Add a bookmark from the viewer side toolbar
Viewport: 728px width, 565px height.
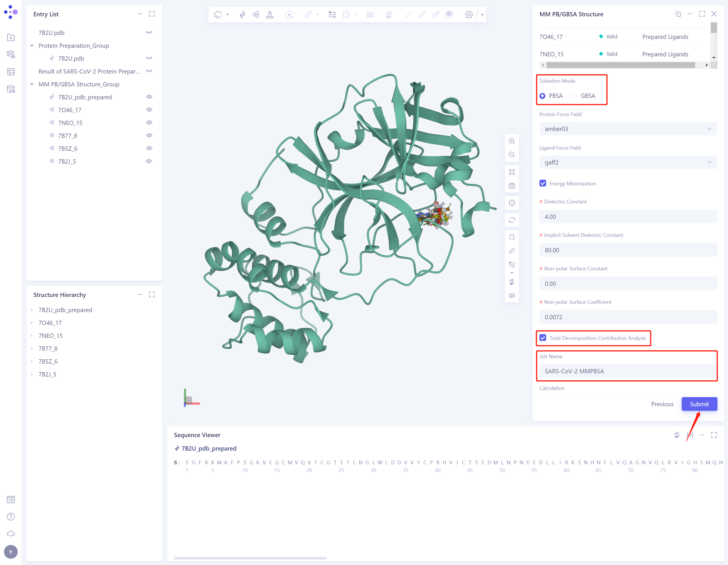tap(512, 237)
